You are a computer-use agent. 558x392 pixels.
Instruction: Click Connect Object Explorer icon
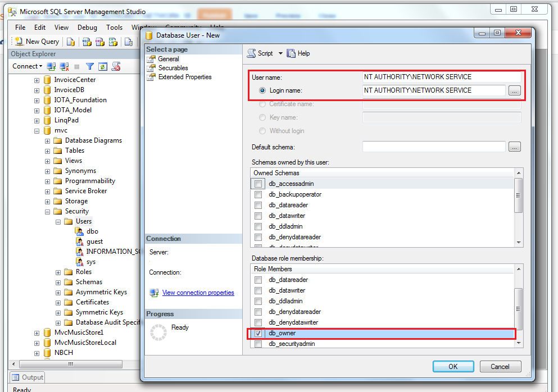click(51, 66)
